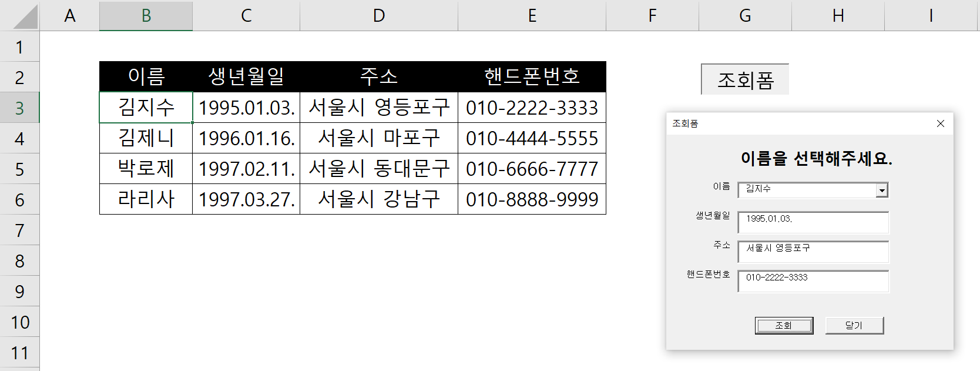Screen dimensions: 980x371
Task: Select row 2 header
Action: [x=19, y=77]
